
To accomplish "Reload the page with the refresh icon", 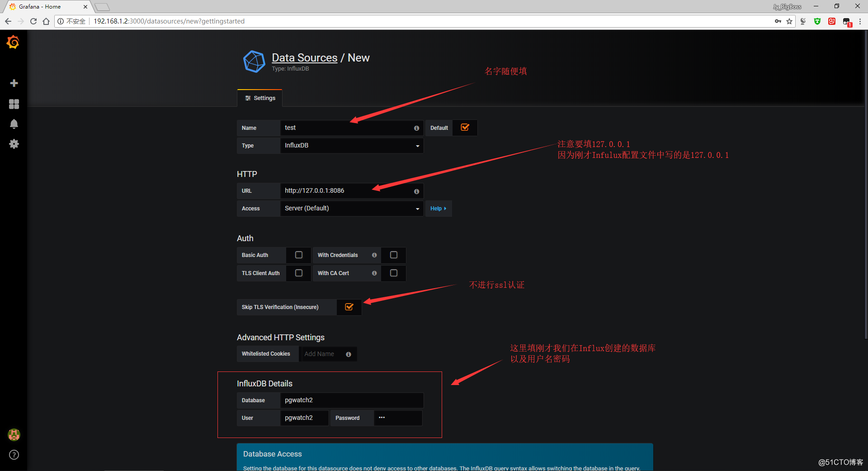I will 33,21.
